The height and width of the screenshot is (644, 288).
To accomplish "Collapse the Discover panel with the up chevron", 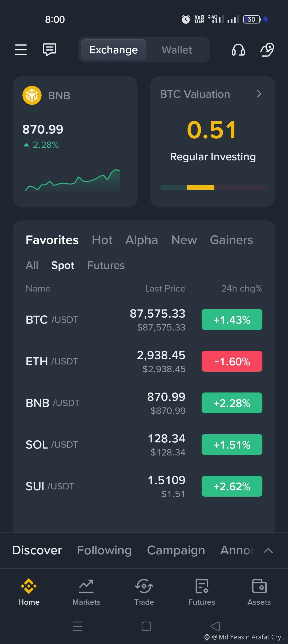I will pyautogui.click(x=268, y=550).
